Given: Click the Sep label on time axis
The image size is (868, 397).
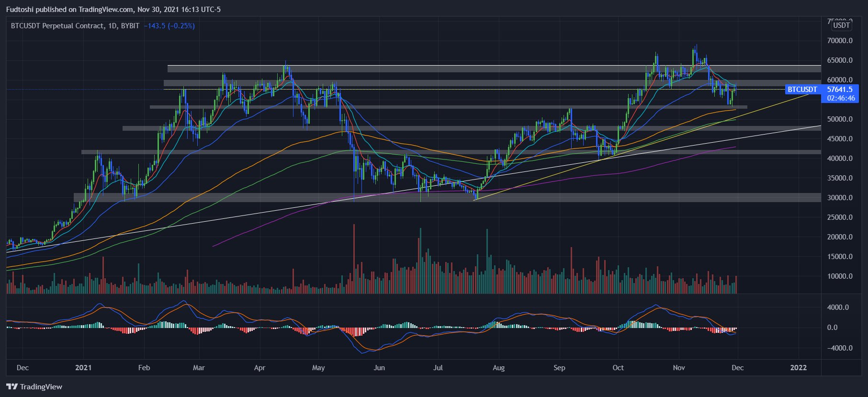Looking at the screenshot, I should point(559,368).
